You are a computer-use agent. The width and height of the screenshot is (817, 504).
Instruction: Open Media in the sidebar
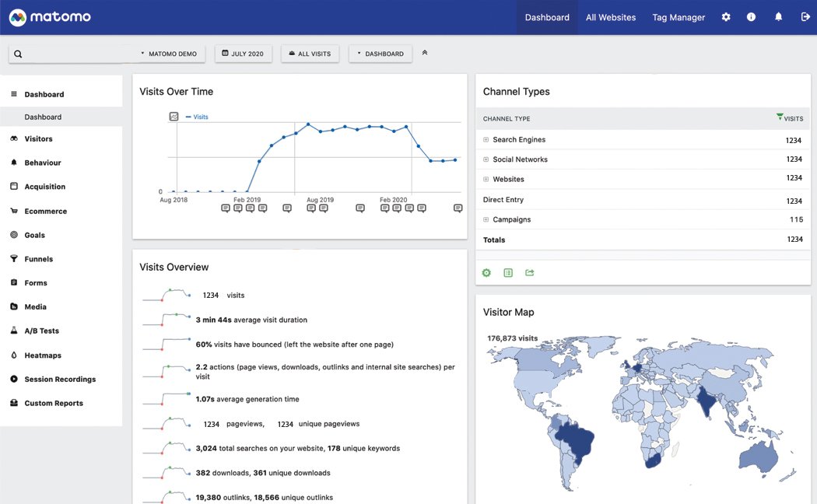[35, 307]
